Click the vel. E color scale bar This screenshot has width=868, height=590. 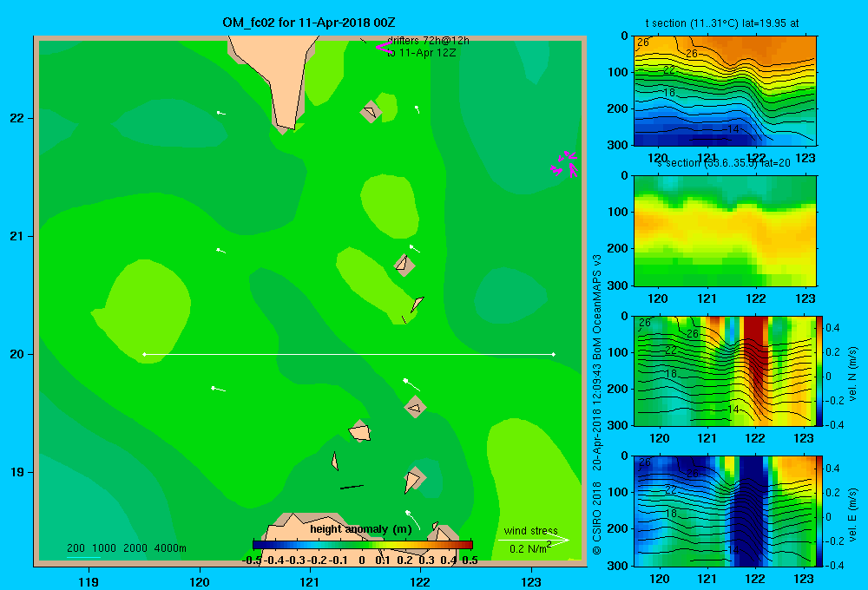point(820,511)
